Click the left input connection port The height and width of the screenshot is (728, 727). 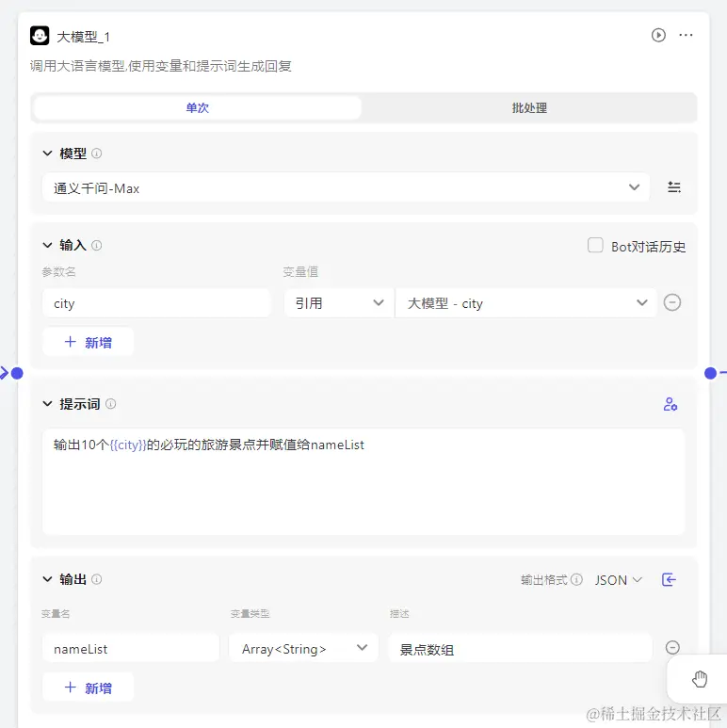coord(17,373)
